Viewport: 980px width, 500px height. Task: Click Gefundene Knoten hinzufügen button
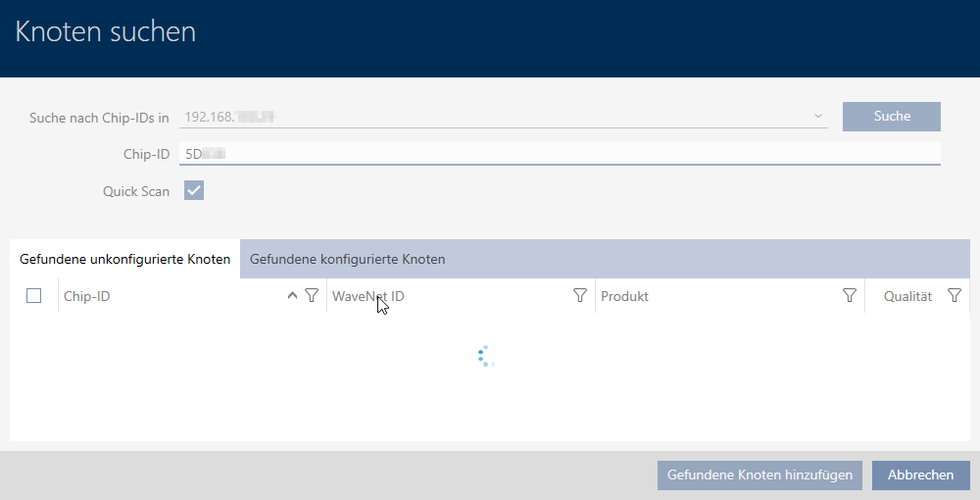[759, 475]
